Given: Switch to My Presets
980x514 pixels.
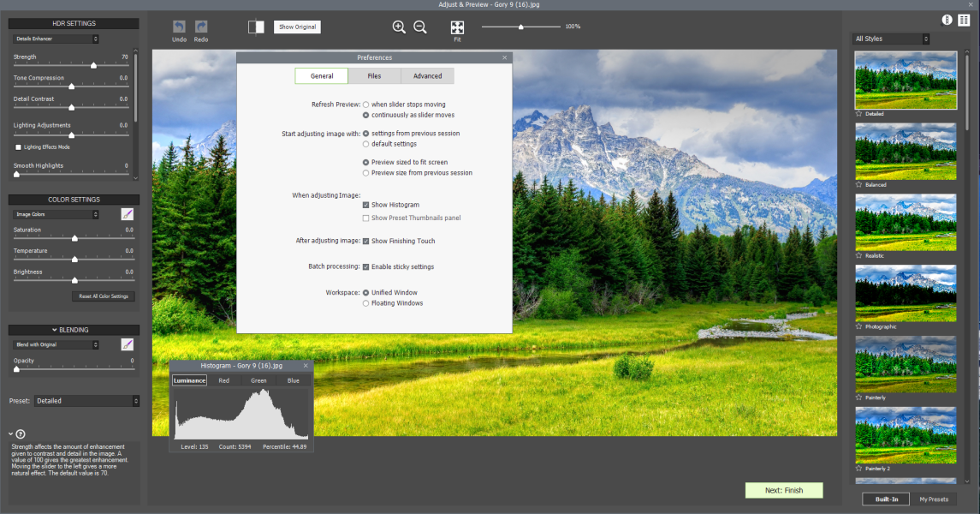Looking at the screenshot, I should pyautogui.click(x=934, y=499).
